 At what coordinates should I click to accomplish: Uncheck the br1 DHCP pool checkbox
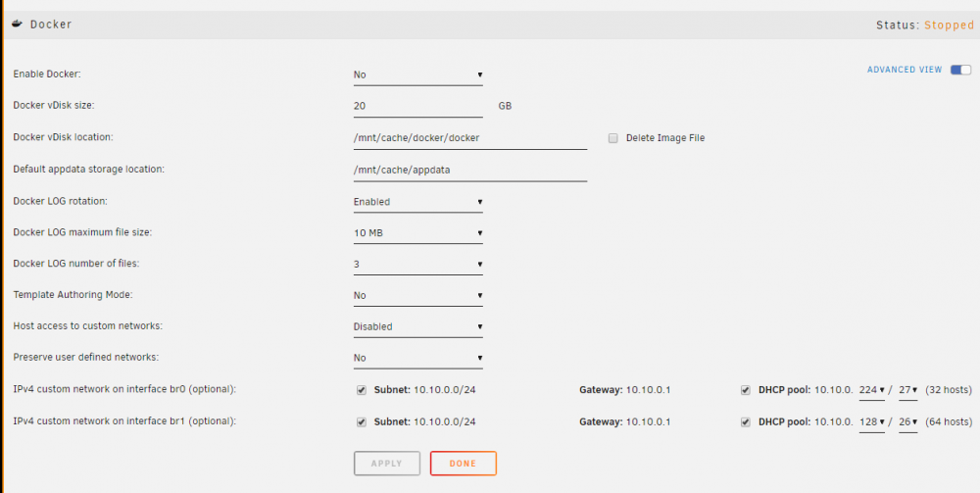click(x=745, y=422)
